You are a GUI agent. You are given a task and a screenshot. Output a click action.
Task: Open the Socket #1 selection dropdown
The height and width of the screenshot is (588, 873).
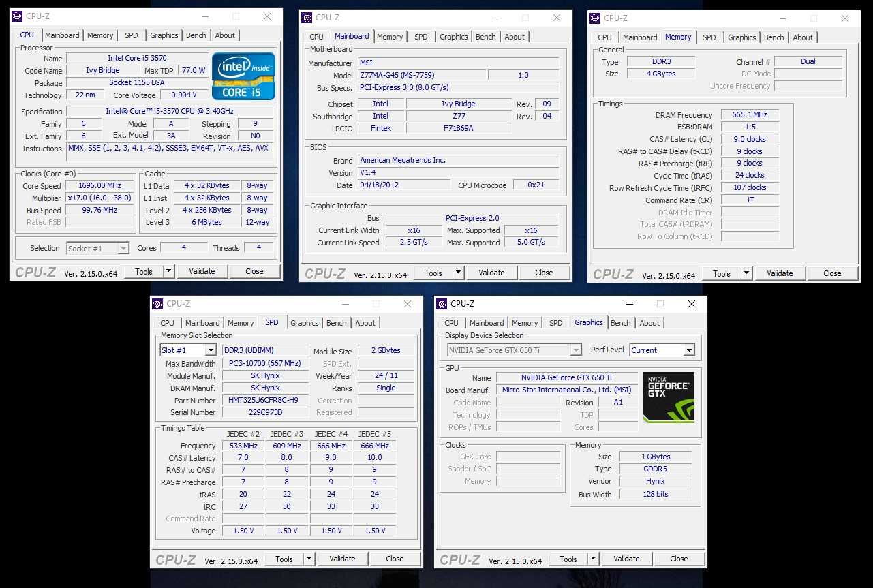point(123,249)
